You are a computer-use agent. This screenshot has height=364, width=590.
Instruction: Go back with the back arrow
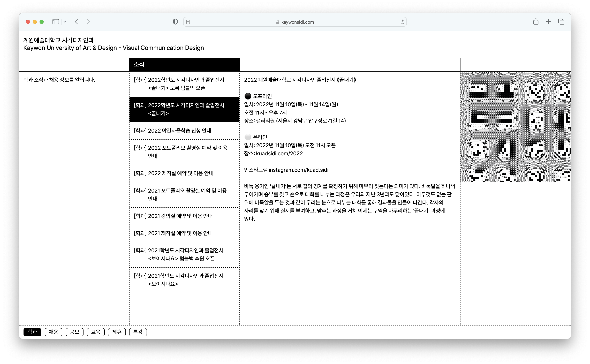point(76,22)
